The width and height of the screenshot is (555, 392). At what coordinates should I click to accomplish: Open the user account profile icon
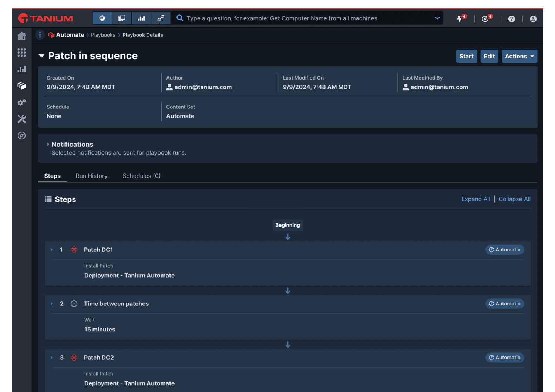533,19
